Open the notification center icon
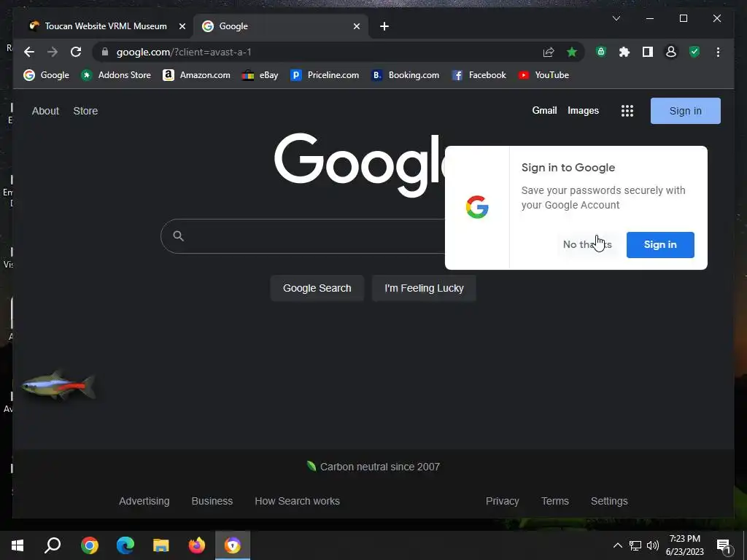747x560 pixels. (724, 546)
